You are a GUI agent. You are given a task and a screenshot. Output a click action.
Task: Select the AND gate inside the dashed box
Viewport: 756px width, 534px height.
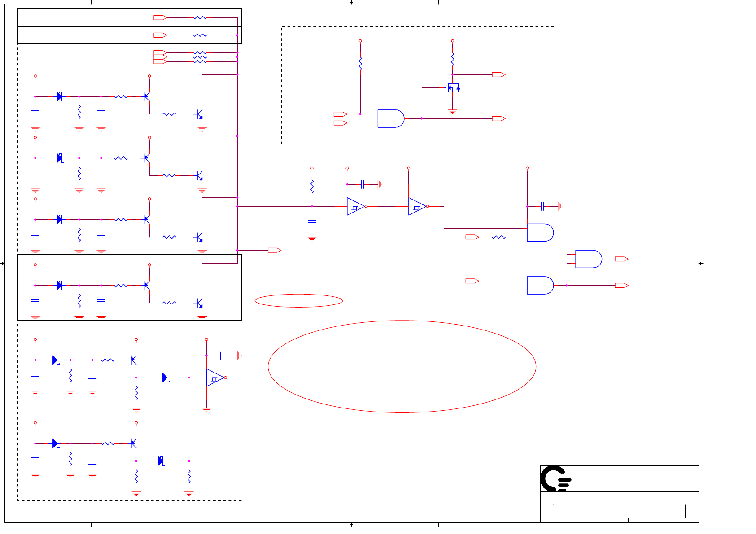coord(391,118)
